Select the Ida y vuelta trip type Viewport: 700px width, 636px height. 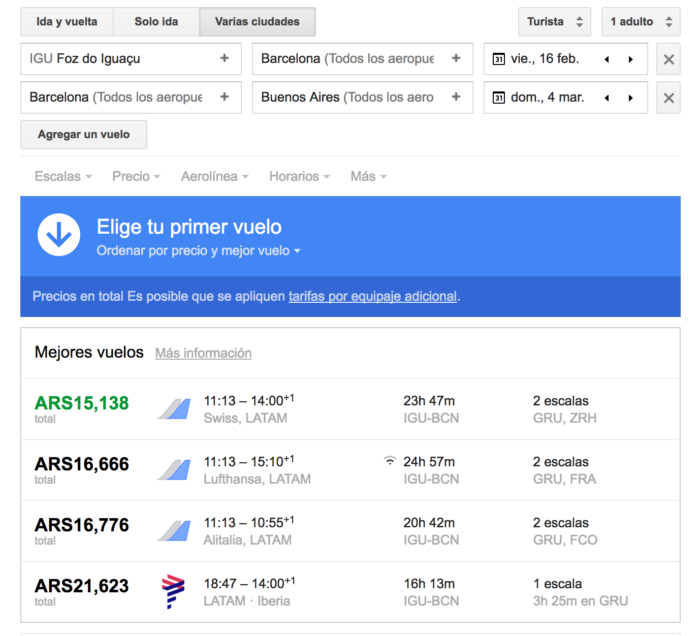[x=67, y=21]
